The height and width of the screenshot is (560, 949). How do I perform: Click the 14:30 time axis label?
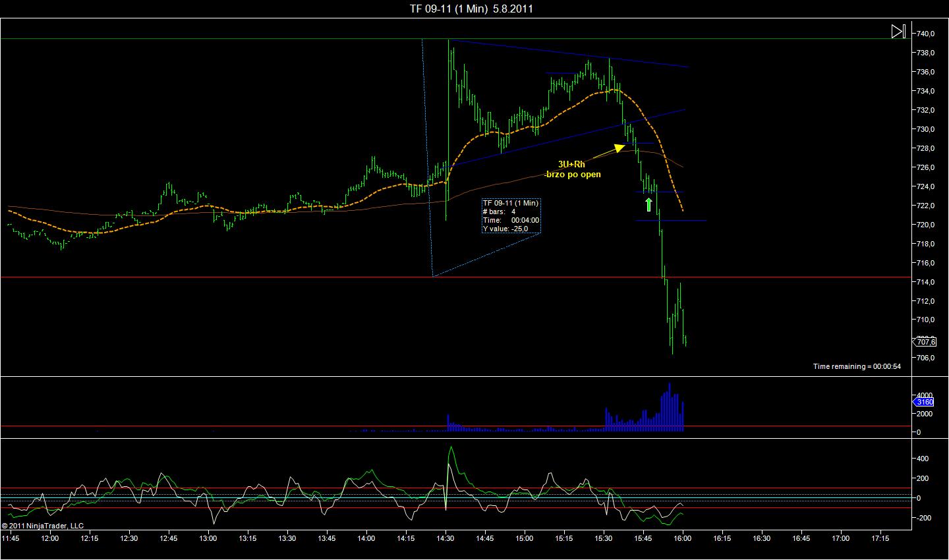point(446,538)
